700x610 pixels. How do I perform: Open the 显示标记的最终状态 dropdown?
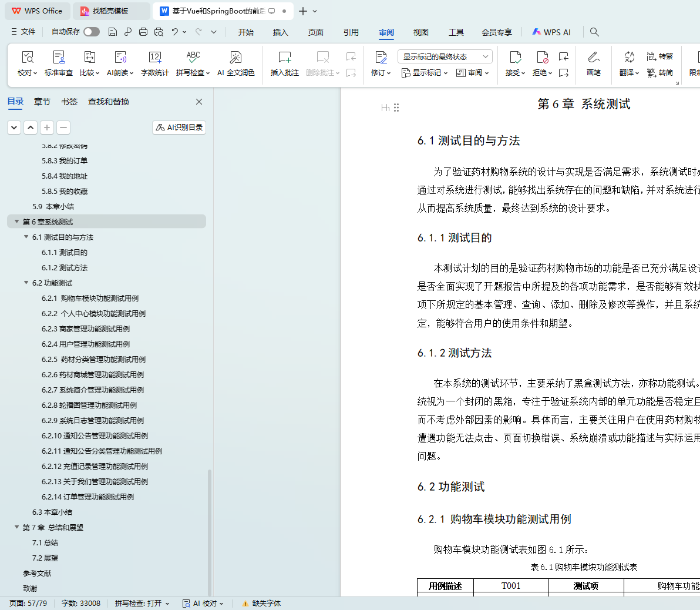tap(445, 57)
